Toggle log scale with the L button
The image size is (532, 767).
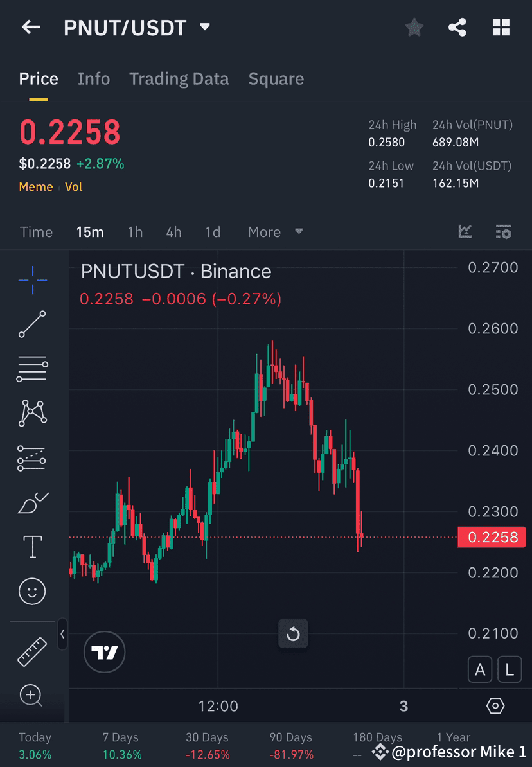(x=510, y=669)
